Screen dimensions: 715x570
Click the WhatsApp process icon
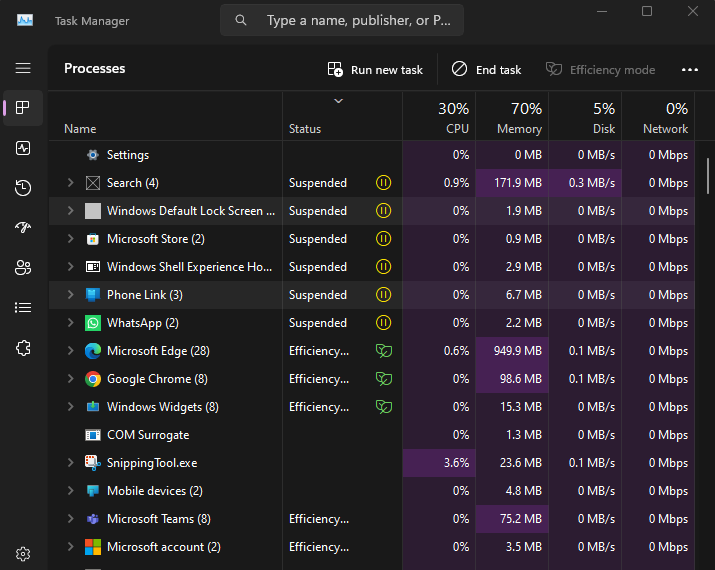click(x=93, y=323)
